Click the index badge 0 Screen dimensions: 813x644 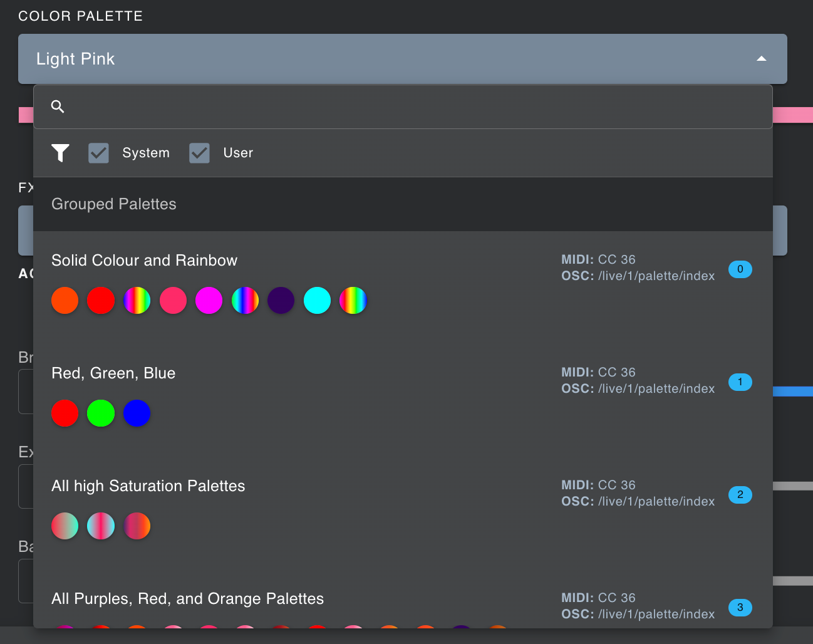click(x=740, y=269)
